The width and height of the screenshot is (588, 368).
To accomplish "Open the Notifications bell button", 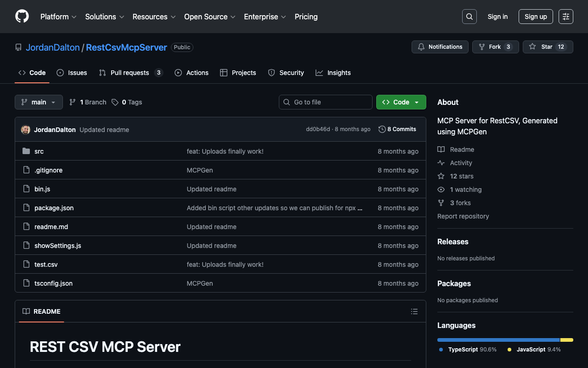I will click(440, 47).
